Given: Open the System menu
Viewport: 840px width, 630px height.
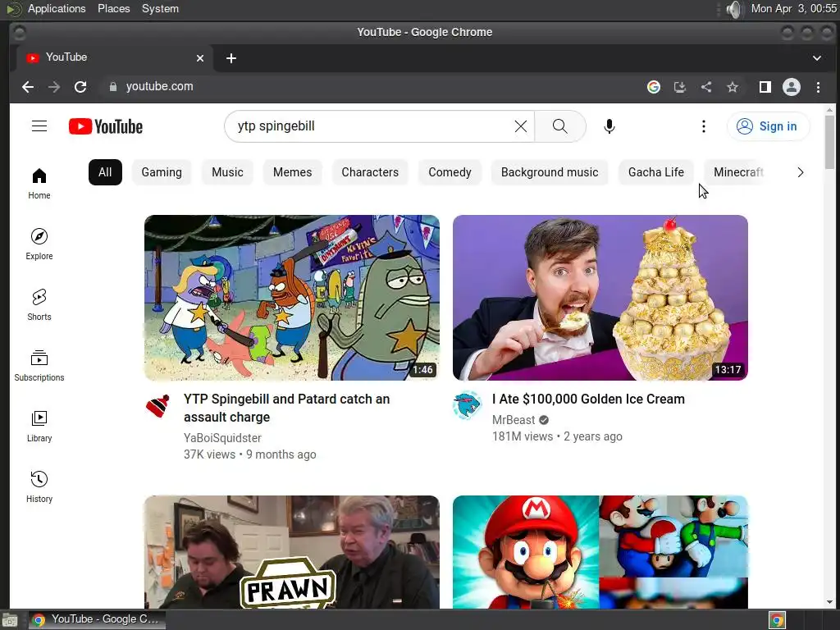Looking at the screenshot, I should pos(160,9).
